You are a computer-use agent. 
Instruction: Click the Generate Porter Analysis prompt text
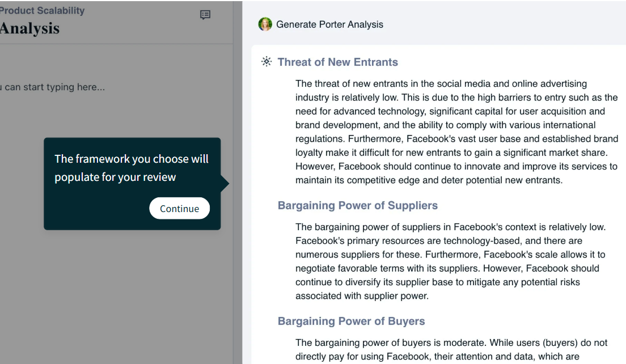point(330,24)
